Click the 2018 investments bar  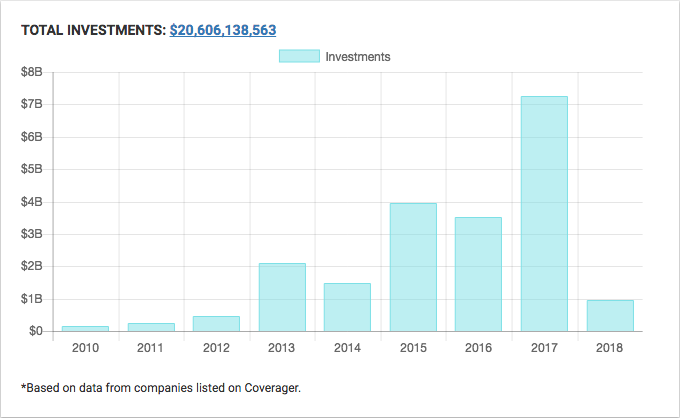click(x=609, y=315)
